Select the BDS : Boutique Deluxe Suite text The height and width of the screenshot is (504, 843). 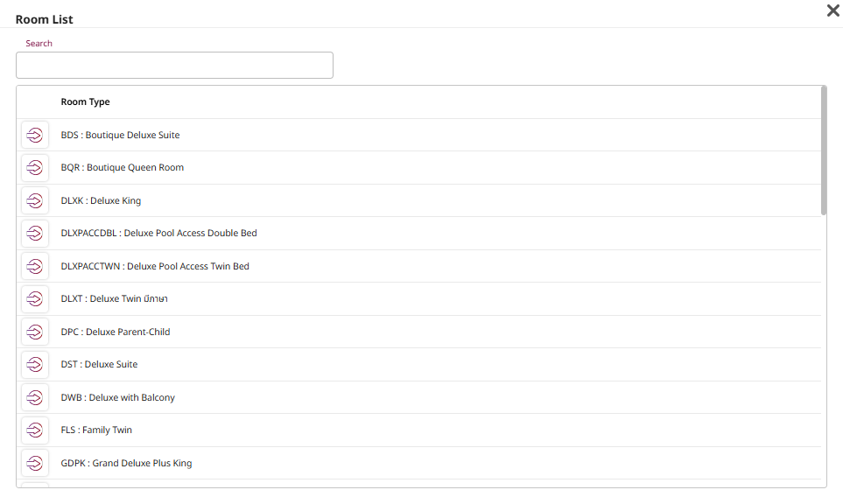click(x=120, y=136)
